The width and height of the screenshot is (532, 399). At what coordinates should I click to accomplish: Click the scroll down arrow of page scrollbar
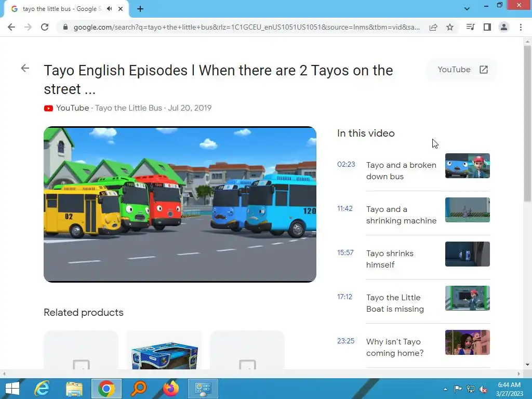point(527,365)
